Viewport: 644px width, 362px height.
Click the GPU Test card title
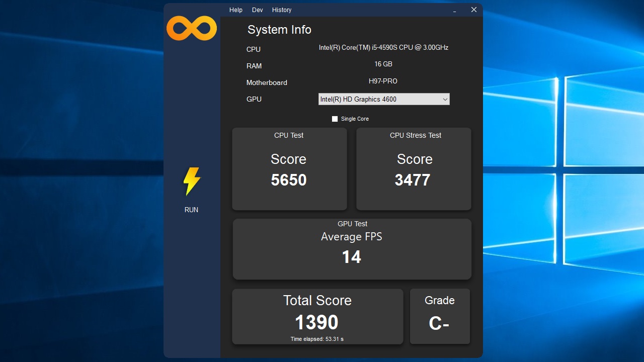click(352, 224)
